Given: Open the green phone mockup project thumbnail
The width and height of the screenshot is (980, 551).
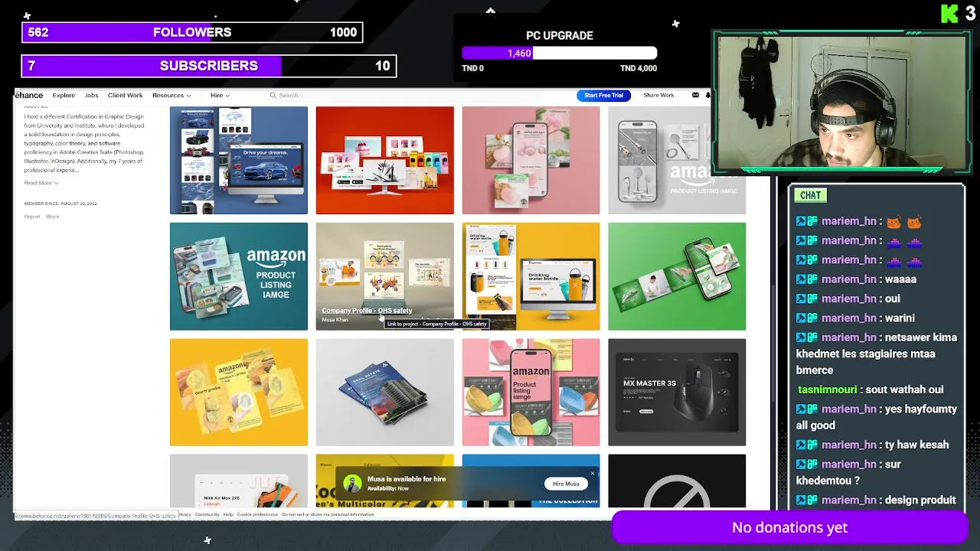Looking at the screenshot, I should (x=677, y=276).
